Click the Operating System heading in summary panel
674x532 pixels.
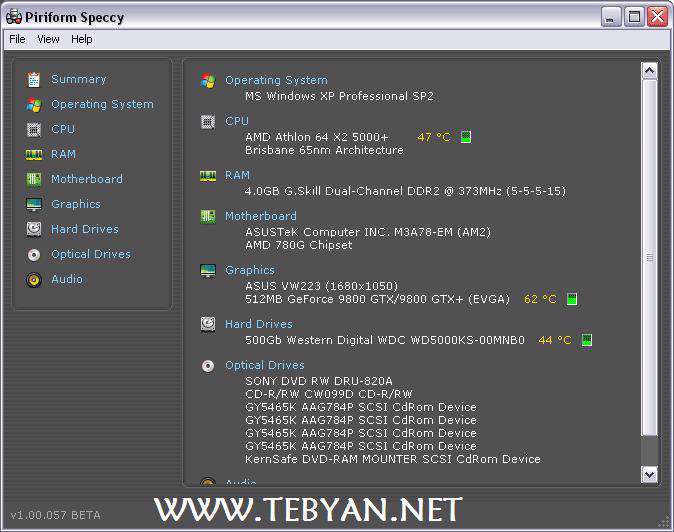(x=276, y=80)
